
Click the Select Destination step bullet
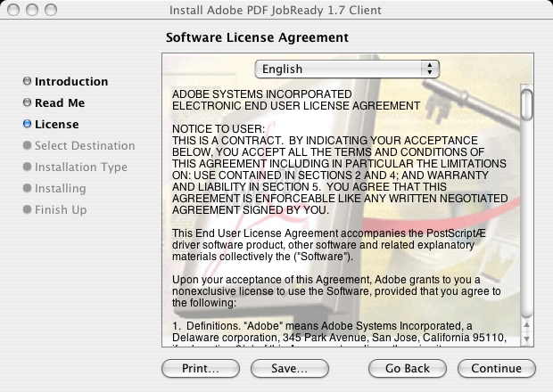pos(27,145)
